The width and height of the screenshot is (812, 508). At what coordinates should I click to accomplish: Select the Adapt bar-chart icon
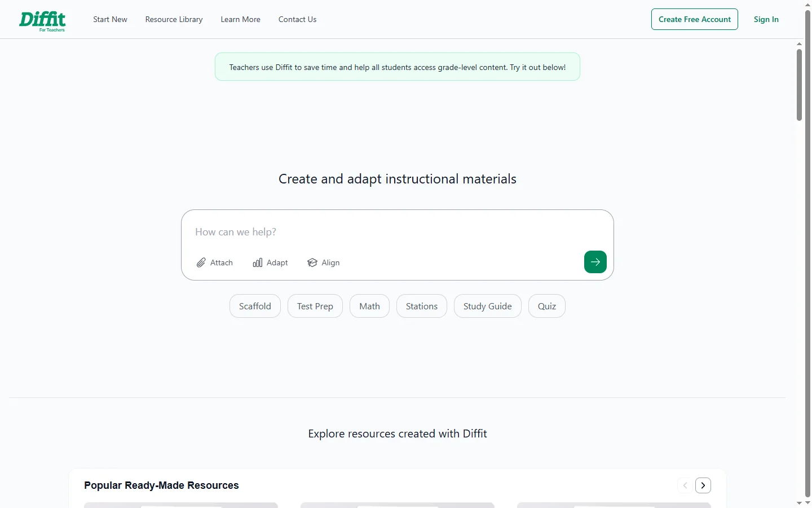click(258, 262)
